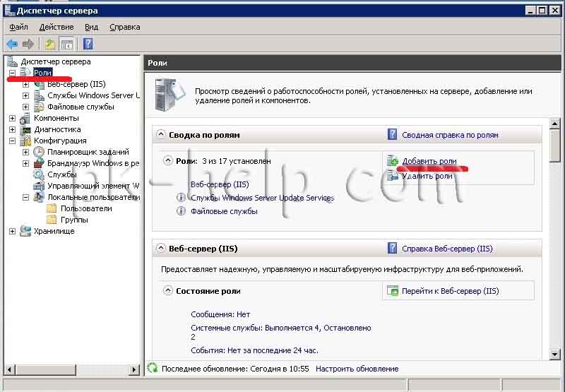Expand the Службы Windows Server tree node
The width and height of the screenshot is (565, 392).
pos(25,95)
